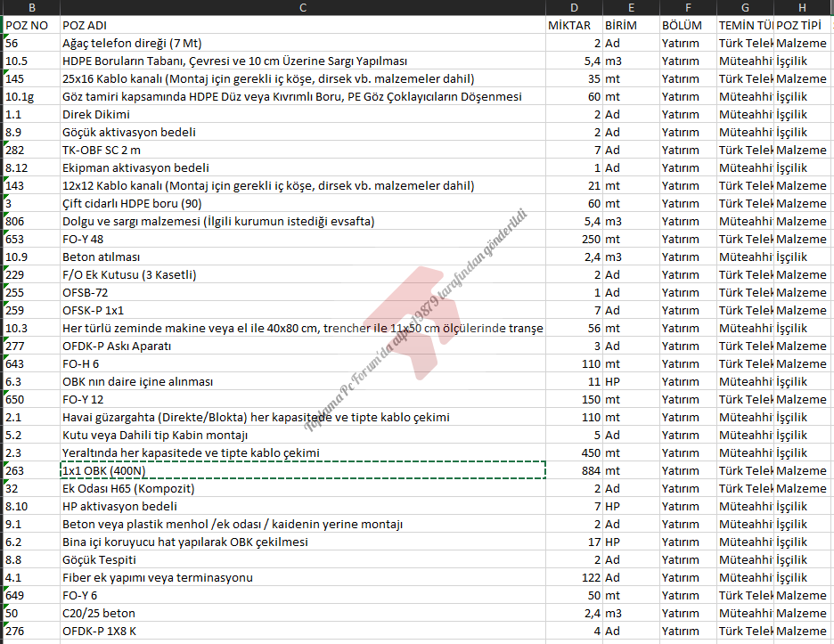Click the POZ TİPİ header cell
The width and height of the screenshot is (834, 644).
pos(802,25)
